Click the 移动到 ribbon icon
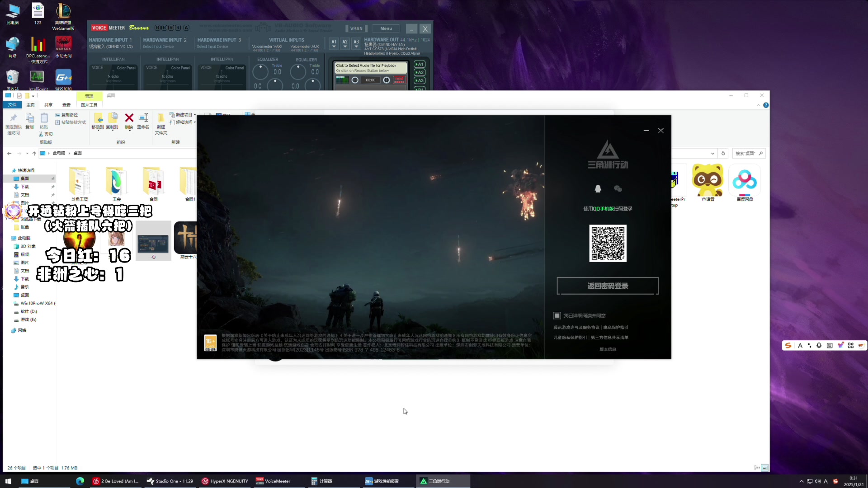 [x=98, y=121]
